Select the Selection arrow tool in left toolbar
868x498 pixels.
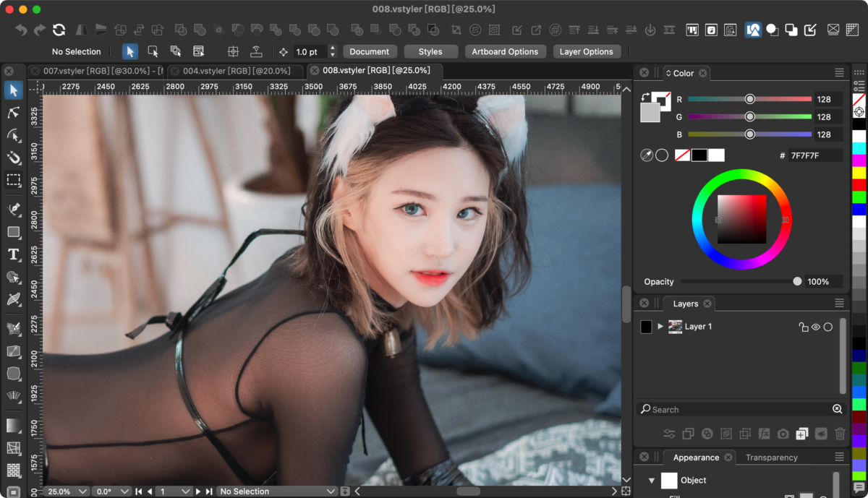pyautogui.click(x=13, y=90)
